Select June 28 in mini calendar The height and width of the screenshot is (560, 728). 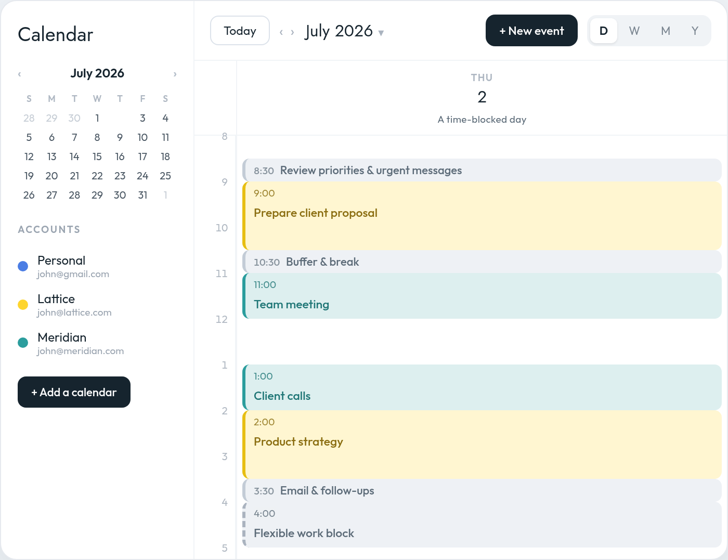pyautogui.click(x=29, y=118)
